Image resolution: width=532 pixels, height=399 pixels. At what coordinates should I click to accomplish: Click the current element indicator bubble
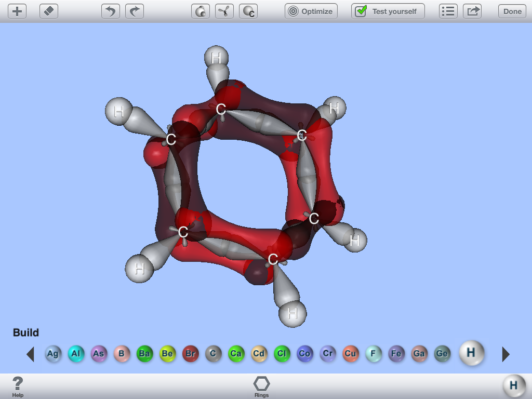tap(513, 385)
